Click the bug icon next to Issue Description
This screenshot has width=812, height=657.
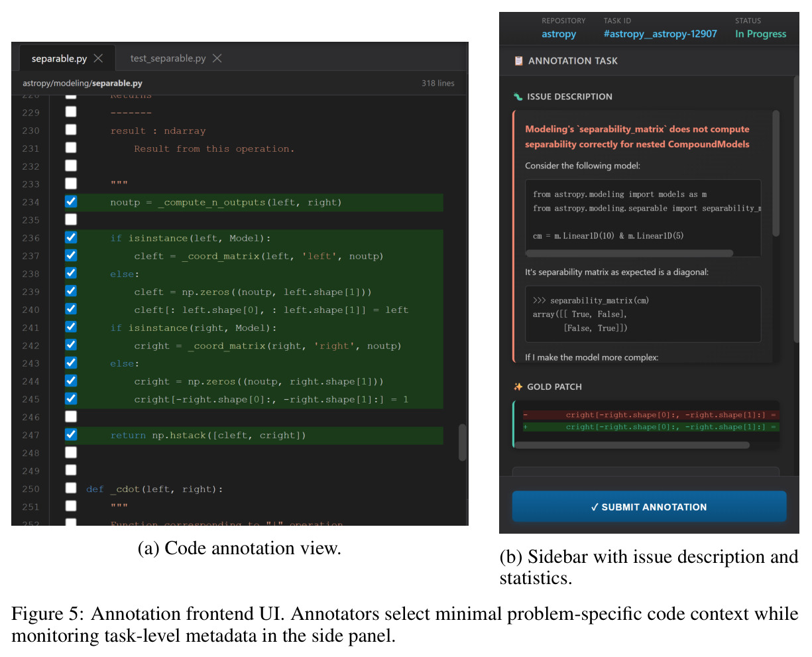tap(518, 97)
